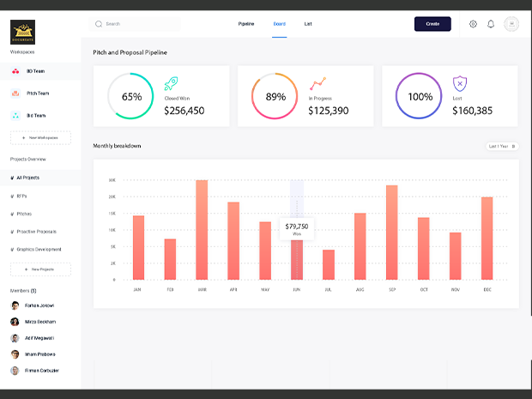
Task: Click the search magnifier icon
Action: 99,24
